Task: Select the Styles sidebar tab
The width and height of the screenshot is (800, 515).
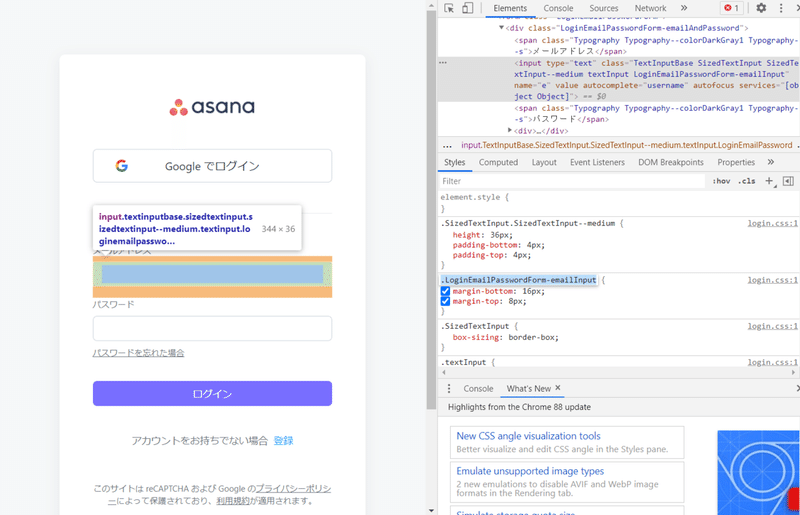Action: pyautogui.click(x=454, y=162)
